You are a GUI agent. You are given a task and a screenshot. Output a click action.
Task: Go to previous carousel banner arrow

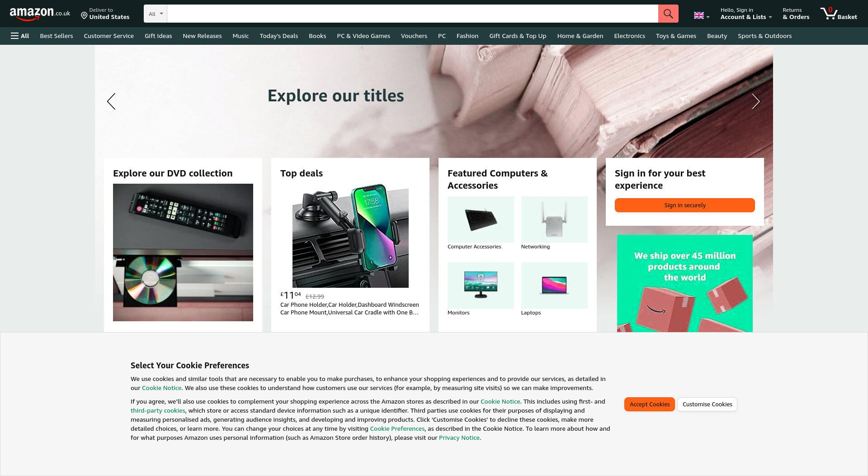111,101
